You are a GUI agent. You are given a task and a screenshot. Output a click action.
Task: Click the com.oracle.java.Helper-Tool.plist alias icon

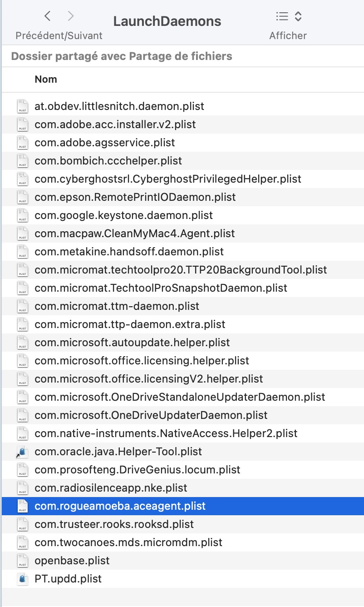(x=22, y=452)
